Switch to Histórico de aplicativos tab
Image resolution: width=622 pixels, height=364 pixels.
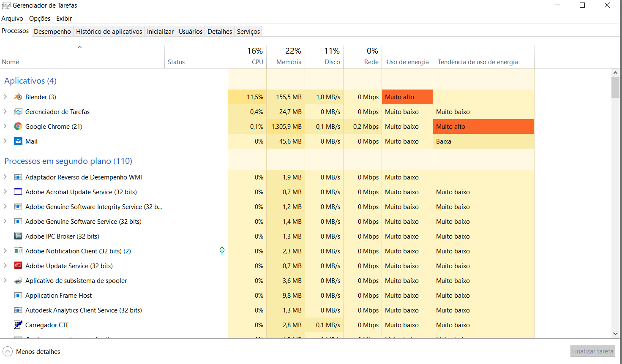click(109, 32)
